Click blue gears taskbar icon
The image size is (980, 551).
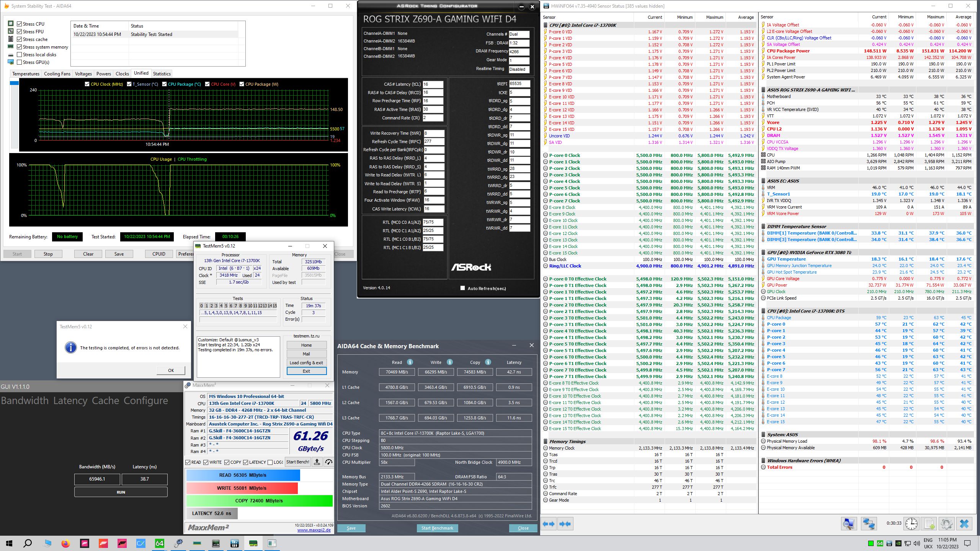(178, 543)
